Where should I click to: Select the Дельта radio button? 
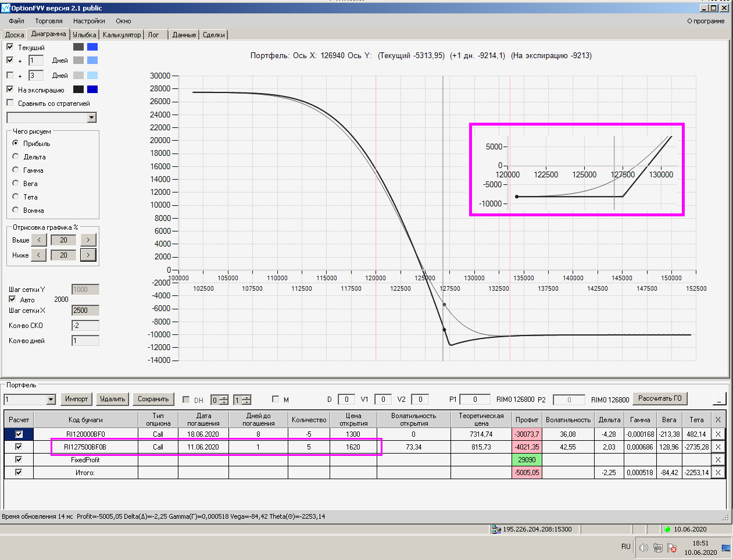tap(16, 156)
